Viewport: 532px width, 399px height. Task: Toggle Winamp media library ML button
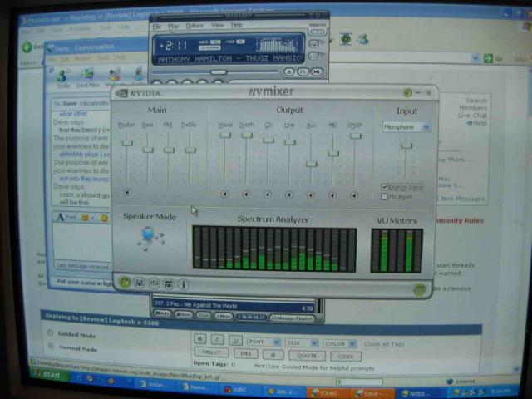point(317,72)
